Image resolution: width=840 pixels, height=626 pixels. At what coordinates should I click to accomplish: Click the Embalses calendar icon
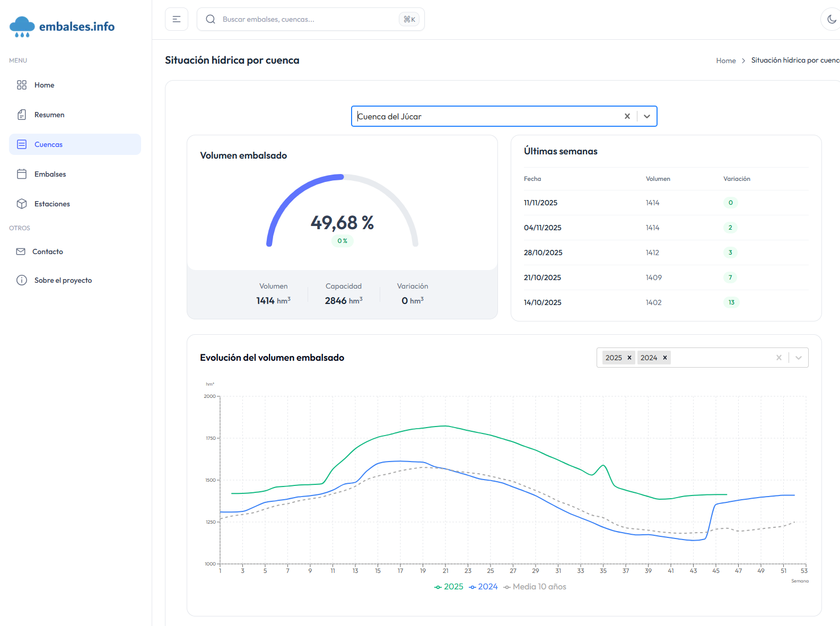pos(22,174)
